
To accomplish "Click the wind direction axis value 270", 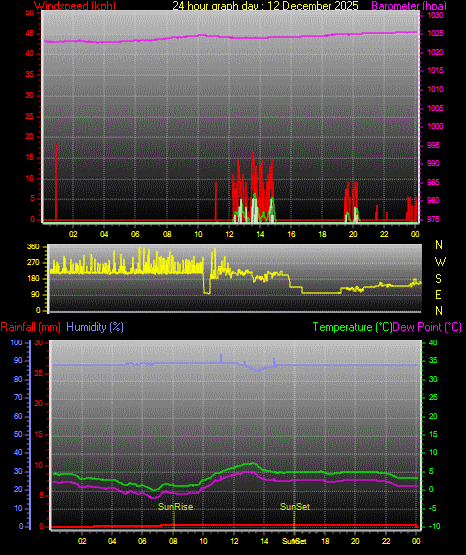I will tap(33, 263).
